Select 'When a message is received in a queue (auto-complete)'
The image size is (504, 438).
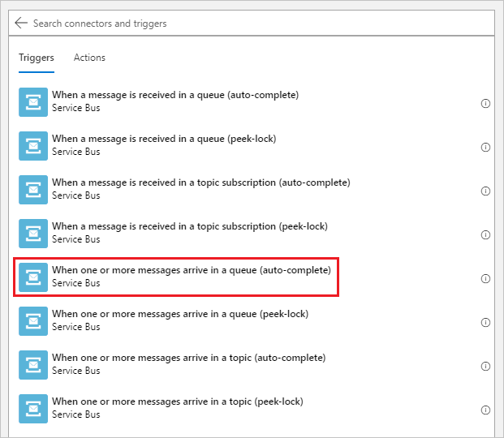pyautogui.click(x=175, y=95)
